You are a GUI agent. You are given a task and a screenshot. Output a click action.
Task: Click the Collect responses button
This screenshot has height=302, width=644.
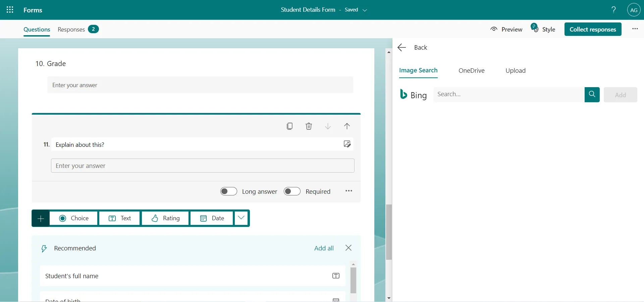593,29
